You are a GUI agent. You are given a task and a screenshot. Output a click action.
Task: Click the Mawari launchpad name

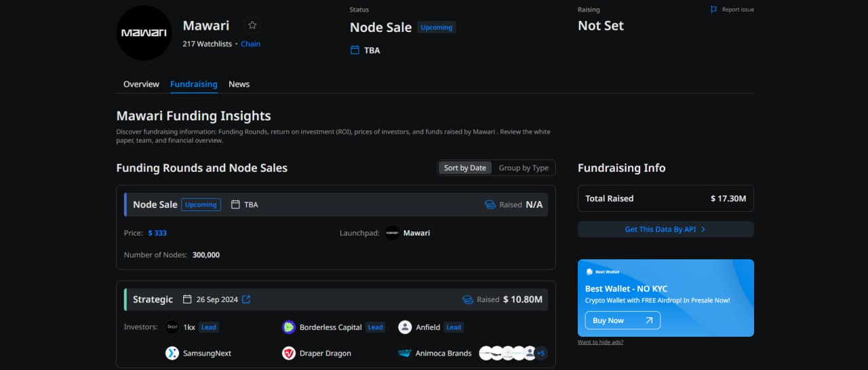[416, 233]
